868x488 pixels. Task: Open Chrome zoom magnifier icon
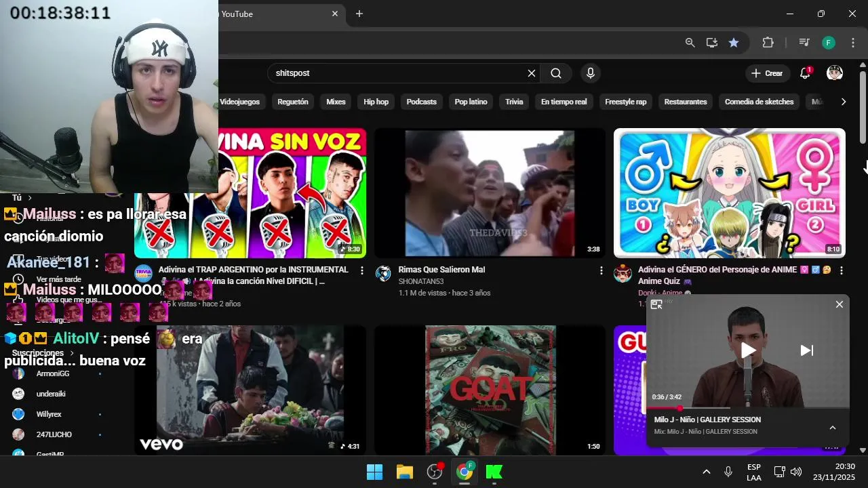690,43
